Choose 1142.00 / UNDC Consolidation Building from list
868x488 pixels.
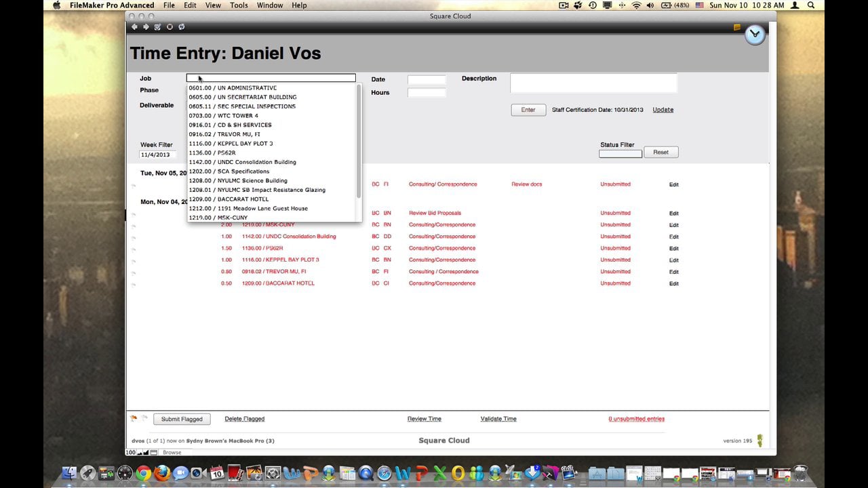tap(271, 162)
